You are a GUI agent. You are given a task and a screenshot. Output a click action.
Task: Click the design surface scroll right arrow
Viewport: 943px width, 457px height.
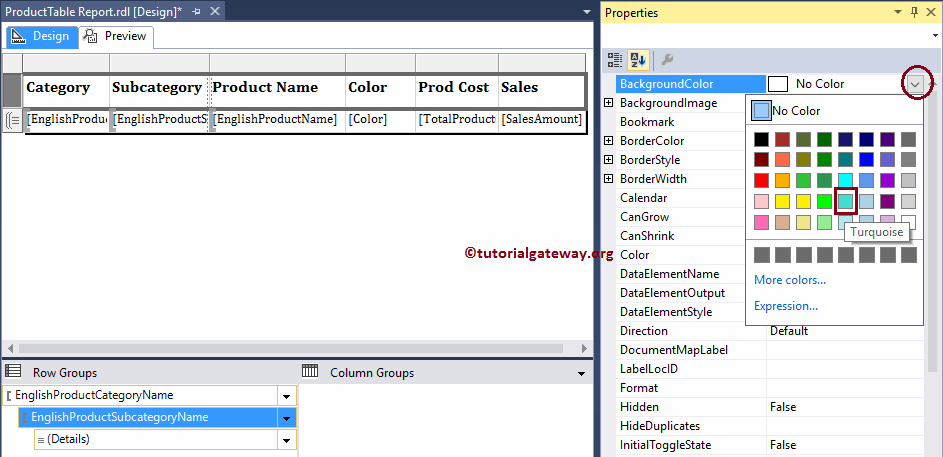(x=584, y=349)
